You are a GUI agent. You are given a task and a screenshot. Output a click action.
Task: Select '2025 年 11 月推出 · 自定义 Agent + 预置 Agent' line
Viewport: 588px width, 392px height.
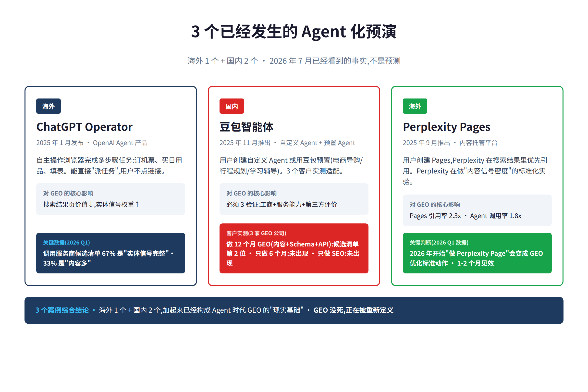point(287,143)
